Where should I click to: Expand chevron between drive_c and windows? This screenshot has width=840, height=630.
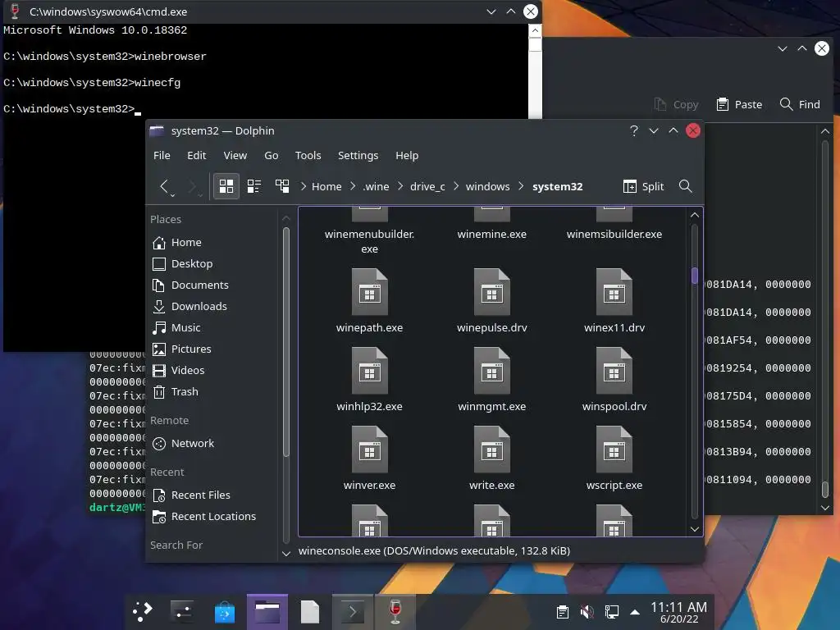coord(456,186)
